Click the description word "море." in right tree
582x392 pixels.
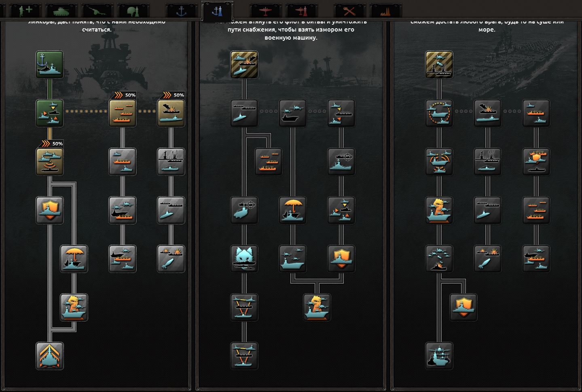click(x=487, y=30)
